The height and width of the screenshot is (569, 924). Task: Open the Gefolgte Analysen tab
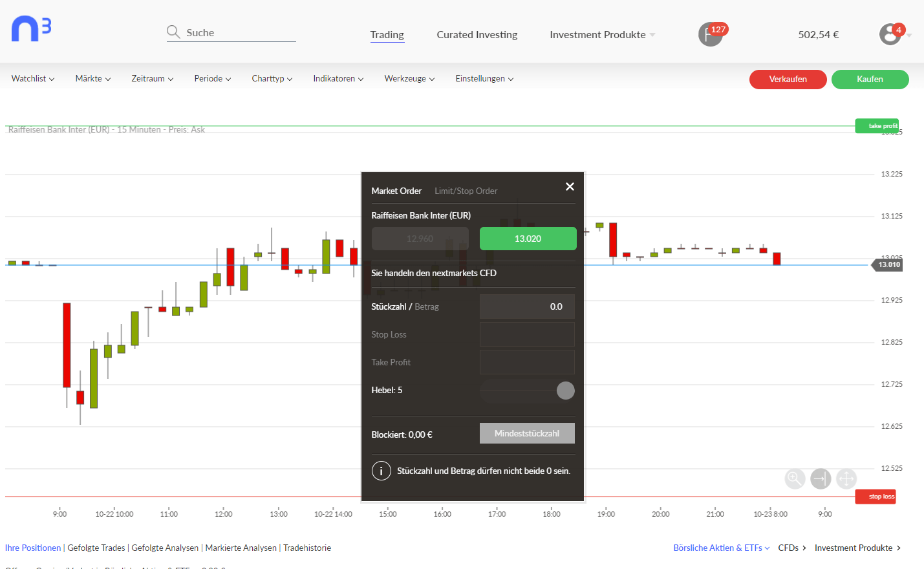coord(165,548)
